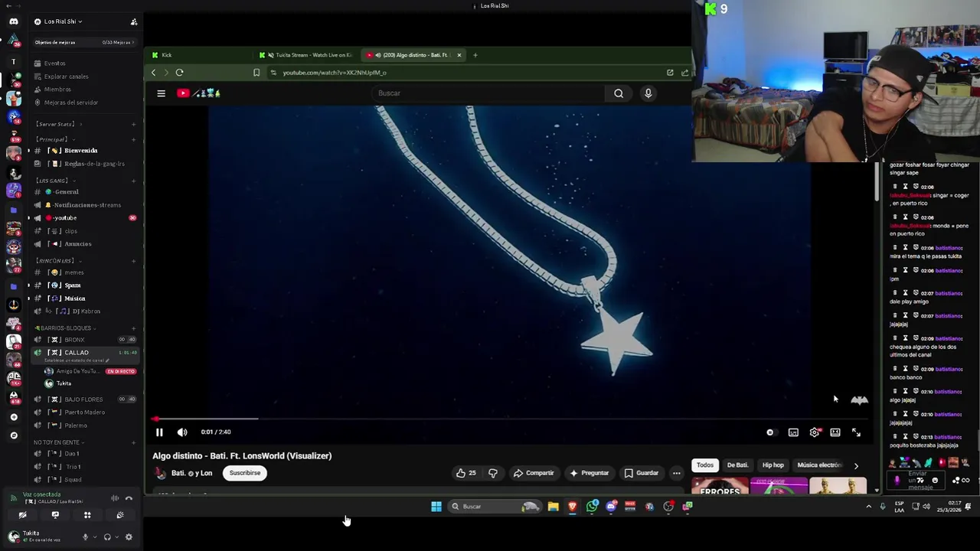Open the YouTube hamburger guide menu

pos(161,93)
